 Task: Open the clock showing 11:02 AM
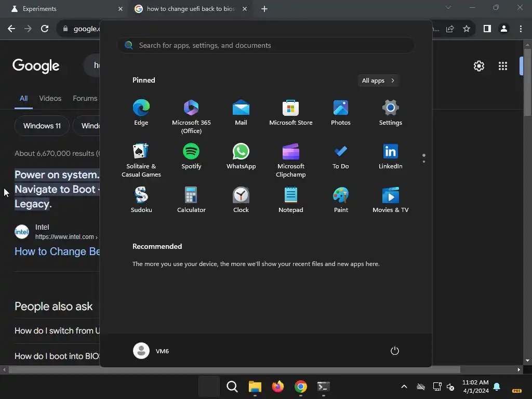coord(476,387)
